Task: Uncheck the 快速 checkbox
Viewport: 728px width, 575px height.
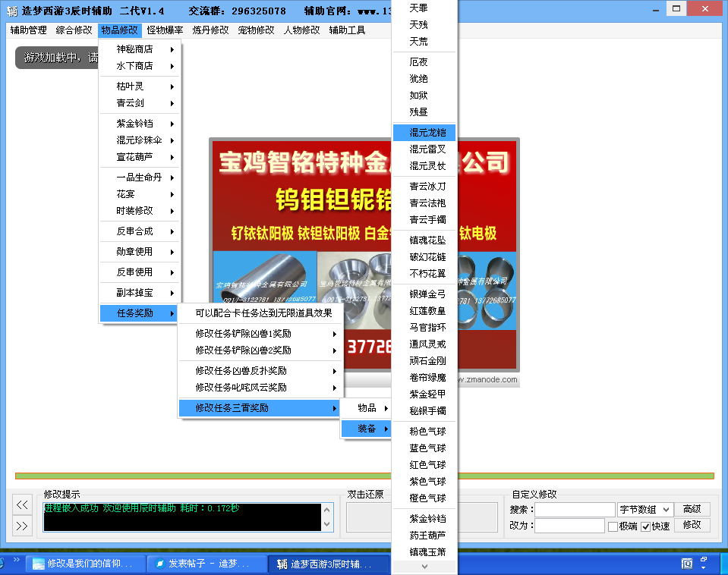Action: tap(646, 526)
